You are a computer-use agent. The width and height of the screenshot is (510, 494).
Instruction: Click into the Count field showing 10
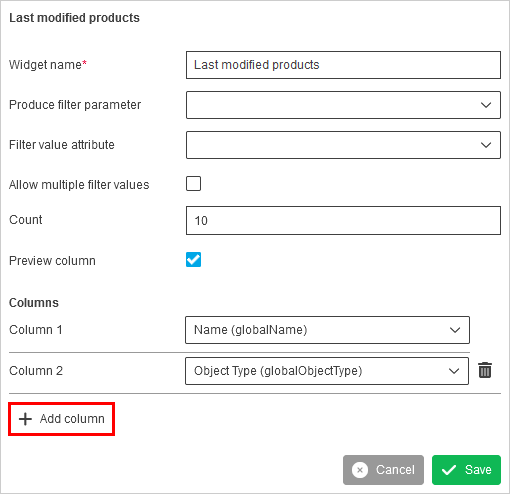pos(343,220)
